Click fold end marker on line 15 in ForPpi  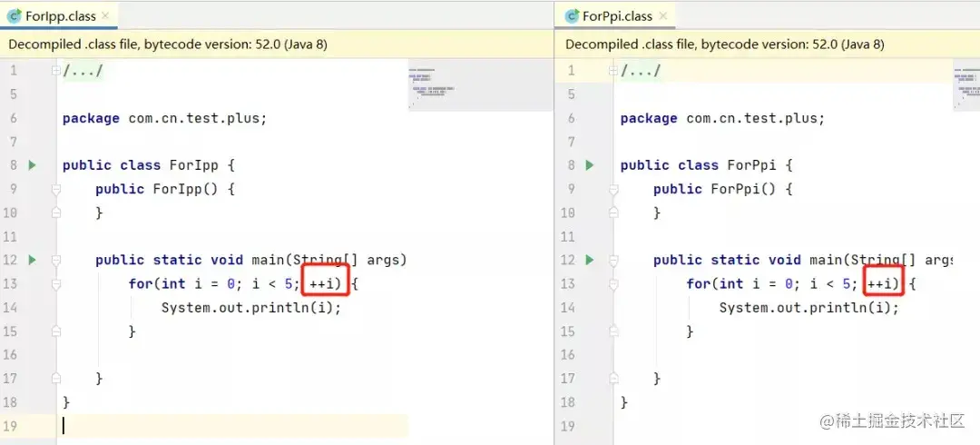pyautogui.click(x=613, y=331)
